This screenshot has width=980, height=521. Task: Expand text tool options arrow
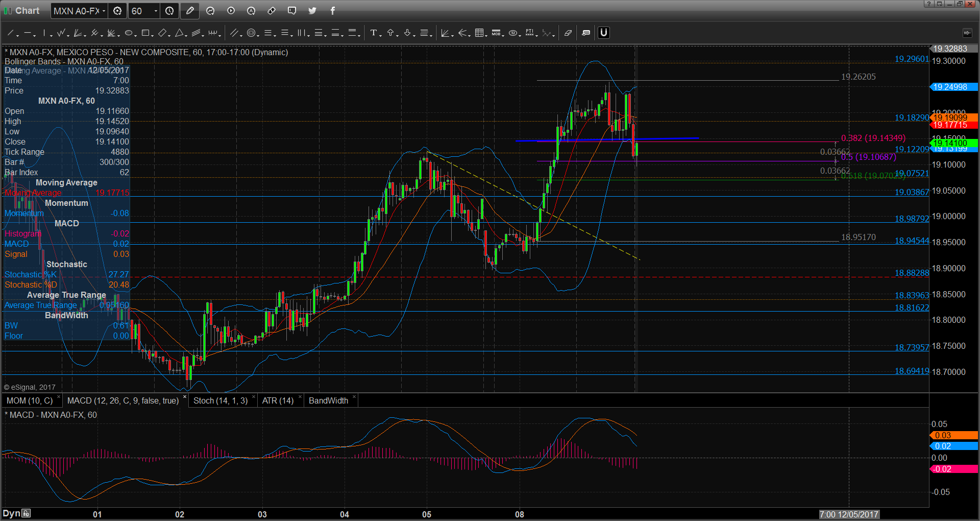coord(380,35)
